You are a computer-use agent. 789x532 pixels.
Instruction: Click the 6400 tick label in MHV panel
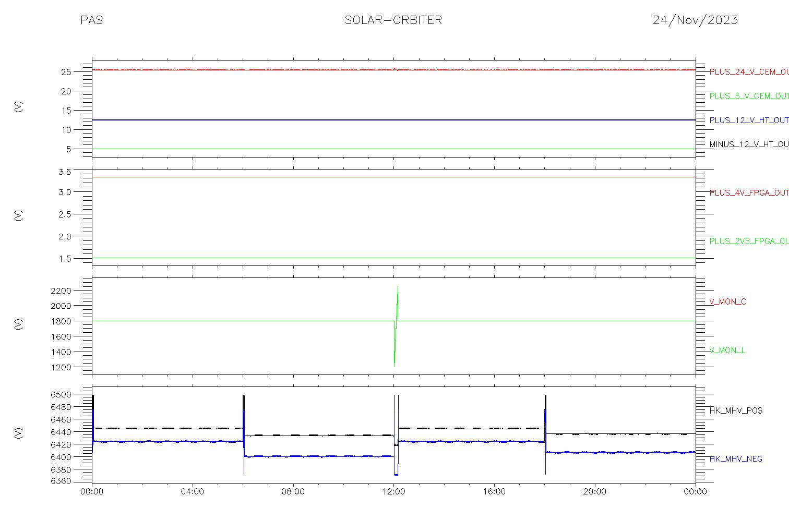[61, 457]
